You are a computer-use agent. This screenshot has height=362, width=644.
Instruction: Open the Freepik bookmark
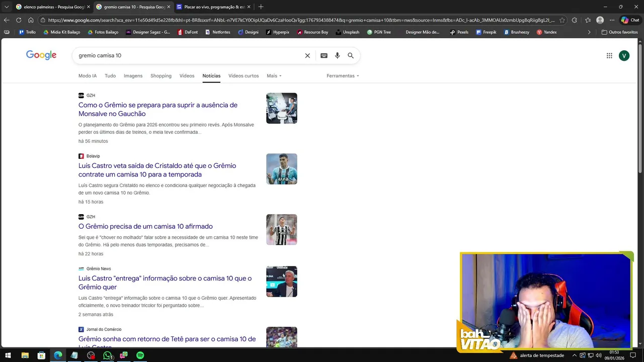[x=486, y=32]
